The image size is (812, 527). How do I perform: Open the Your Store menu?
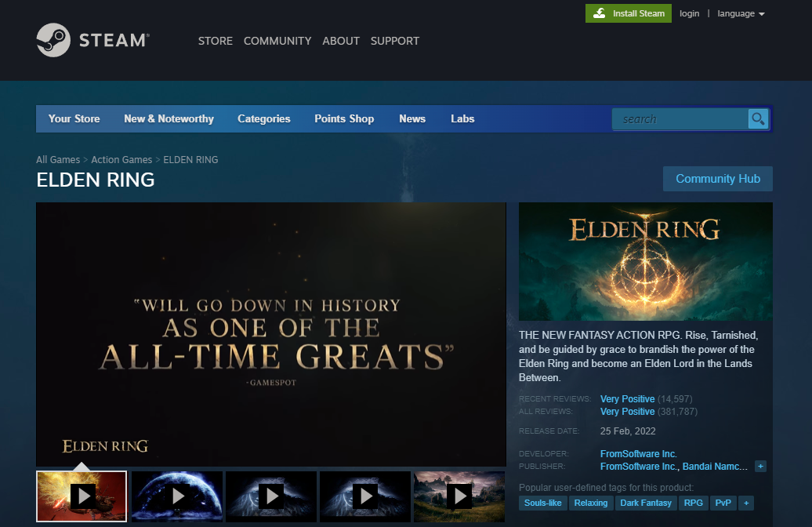pyautogui.click(x=74, y=118)
